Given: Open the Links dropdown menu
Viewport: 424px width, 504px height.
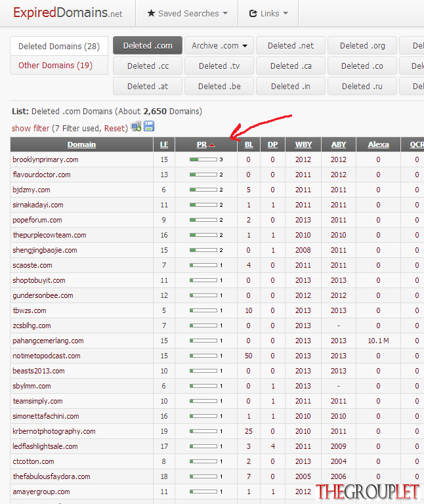Looking at the screenshot, I should click(x=268, y=13).
